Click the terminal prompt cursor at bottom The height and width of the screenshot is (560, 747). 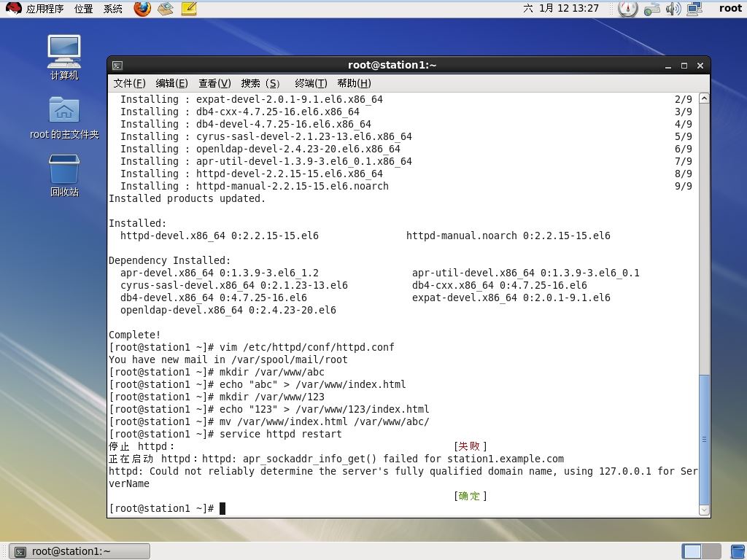point(222,508)
